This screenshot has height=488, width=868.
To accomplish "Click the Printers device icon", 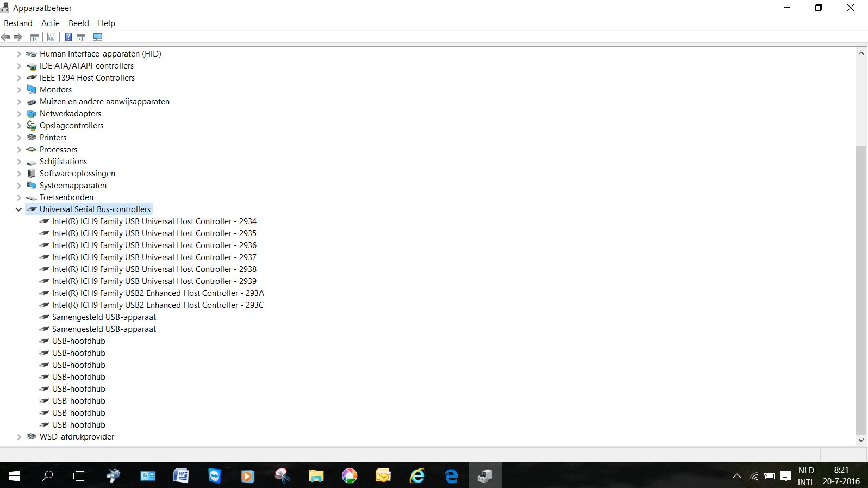I will click(32, 138).
